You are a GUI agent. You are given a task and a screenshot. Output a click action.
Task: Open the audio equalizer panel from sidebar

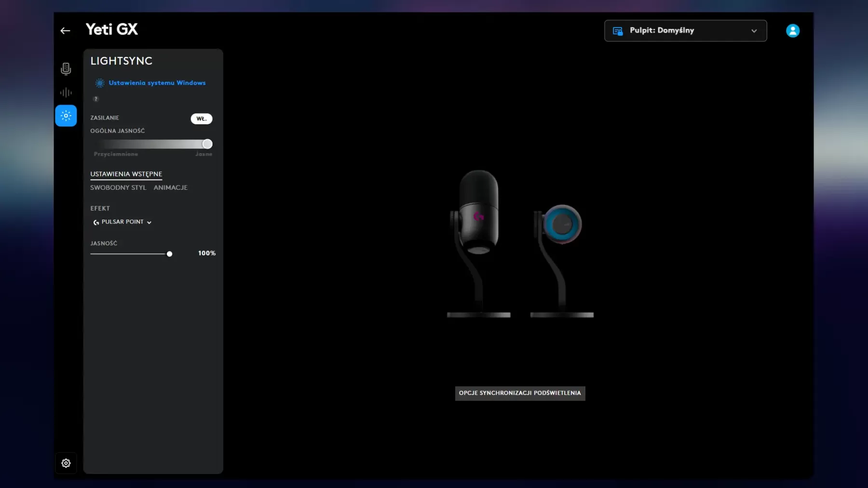(x=66, y=92)
